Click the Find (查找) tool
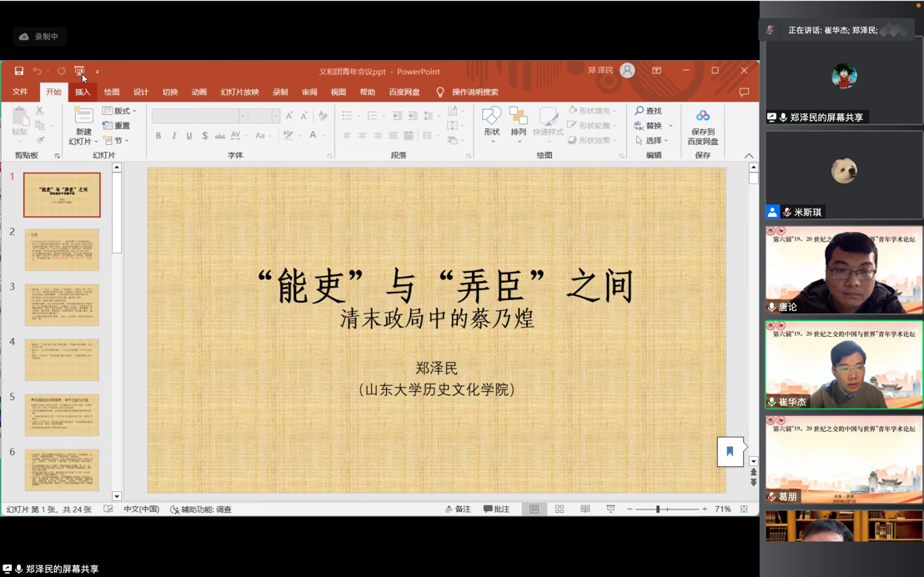 tap(648, 111)
